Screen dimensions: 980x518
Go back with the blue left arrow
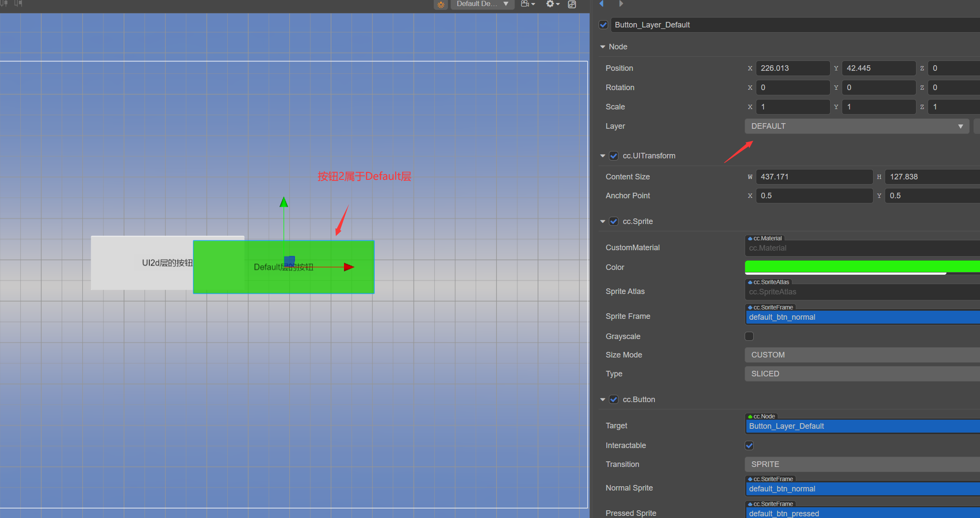[x=602, y=4]
